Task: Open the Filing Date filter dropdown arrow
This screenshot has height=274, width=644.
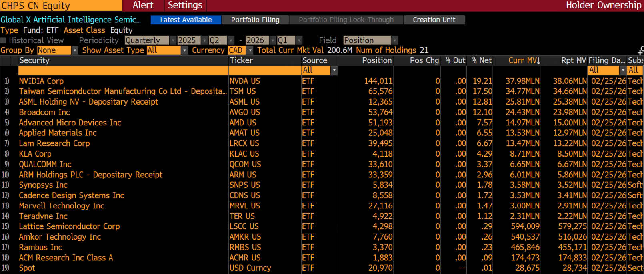Action: coord(622,70)
